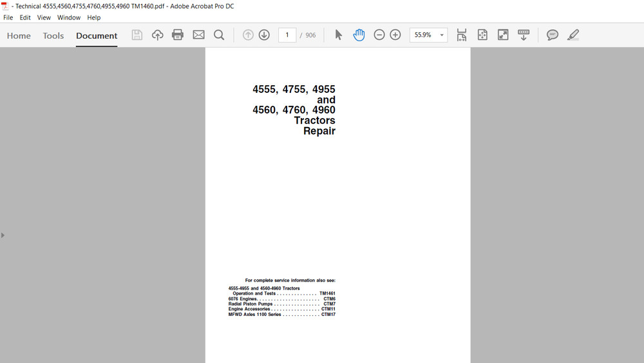Expand the left navigation pane arrow
The height and width of the screenshot is (363, 644).
click(x=3, y=235)
